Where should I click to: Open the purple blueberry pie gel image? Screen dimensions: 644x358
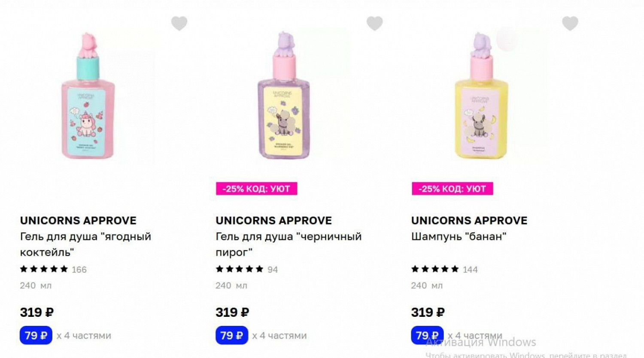(283, 96)
